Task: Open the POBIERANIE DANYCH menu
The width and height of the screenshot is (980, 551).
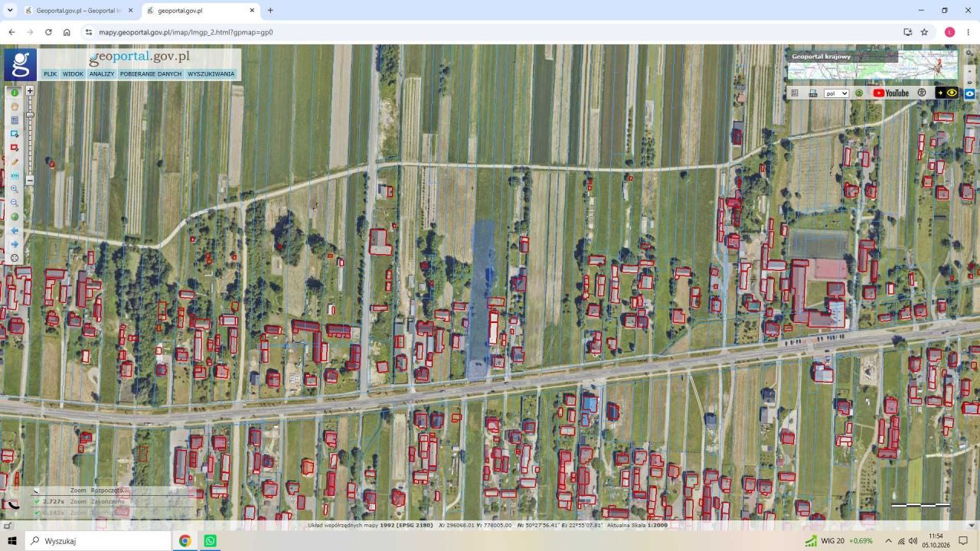Action: tap(151, 74)
